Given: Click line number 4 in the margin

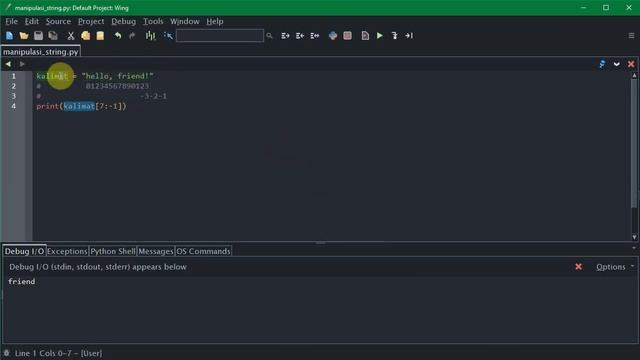Looking at the screenshot, I should point(13,106).
